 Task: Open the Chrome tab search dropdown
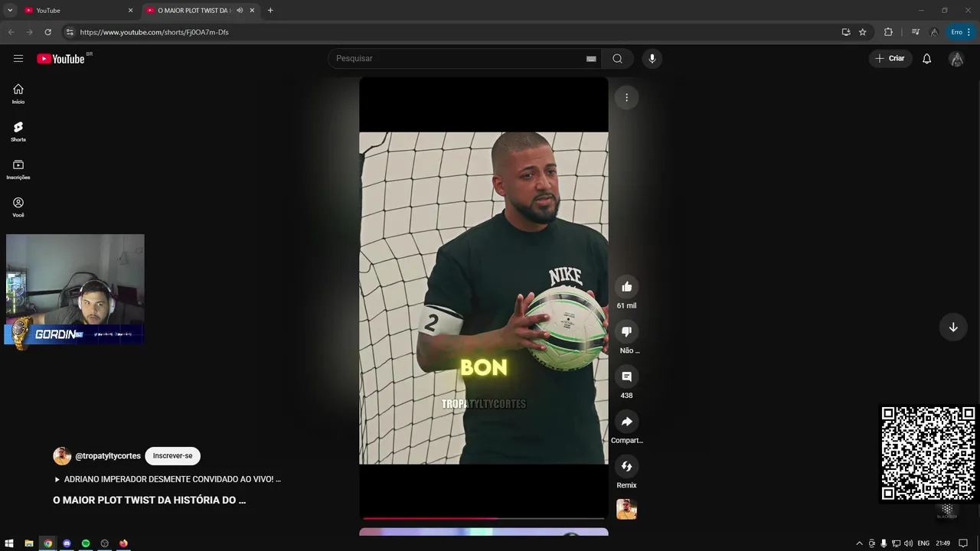tap(10, 11)
